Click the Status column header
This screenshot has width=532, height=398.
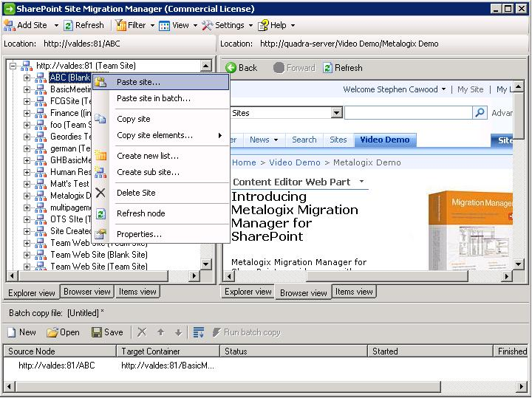tap(293, 351)
